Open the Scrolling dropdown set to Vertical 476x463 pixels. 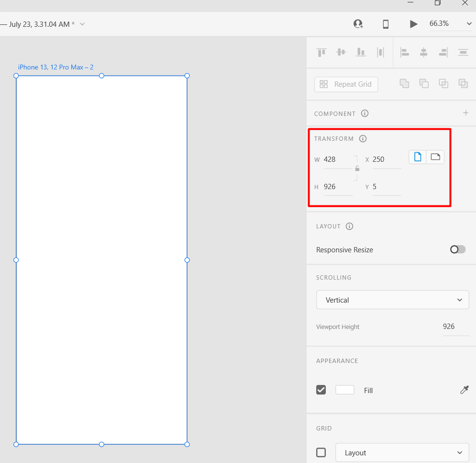[x=392, y=300]
